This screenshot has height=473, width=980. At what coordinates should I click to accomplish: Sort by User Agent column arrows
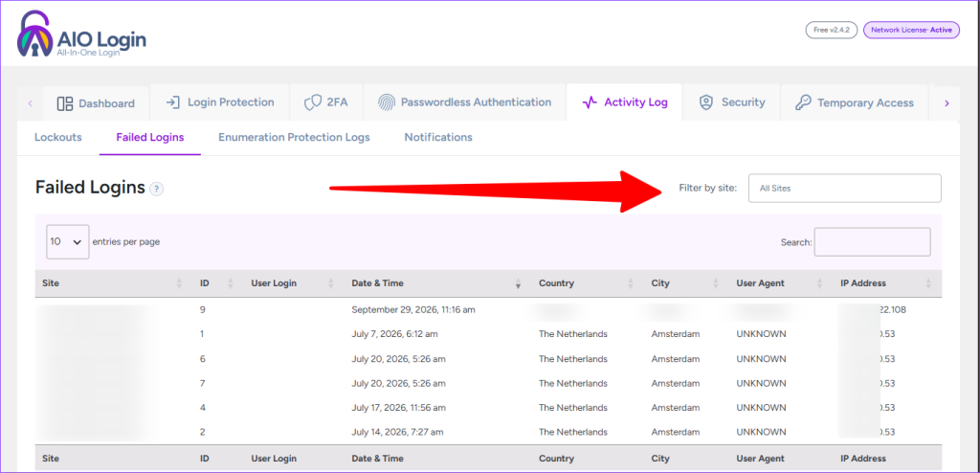[819, 283]
